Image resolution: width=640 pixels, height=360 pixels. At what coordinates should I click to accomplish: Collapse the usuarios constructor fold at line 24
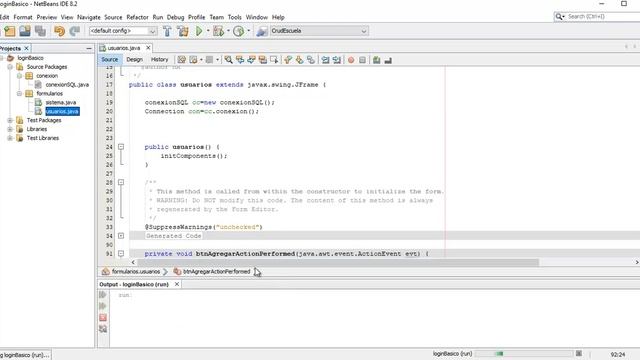pos(121,147)
